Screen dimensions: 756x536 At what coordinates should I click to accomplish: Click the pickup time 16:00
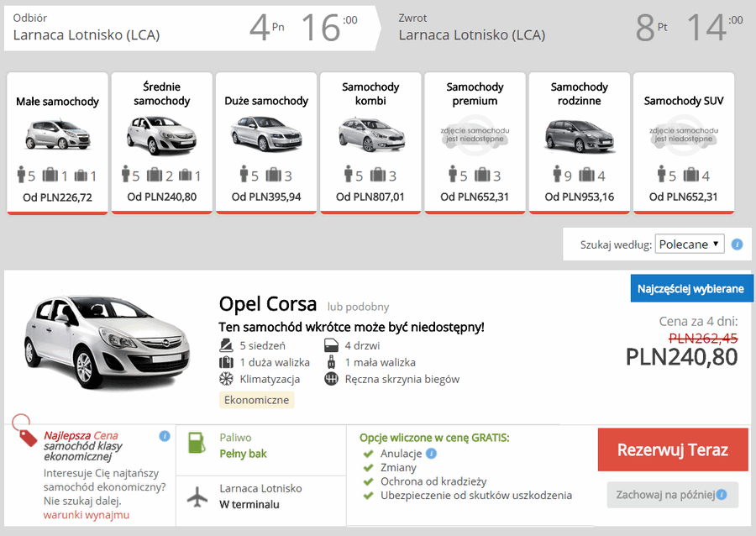[x=329, y=28]
